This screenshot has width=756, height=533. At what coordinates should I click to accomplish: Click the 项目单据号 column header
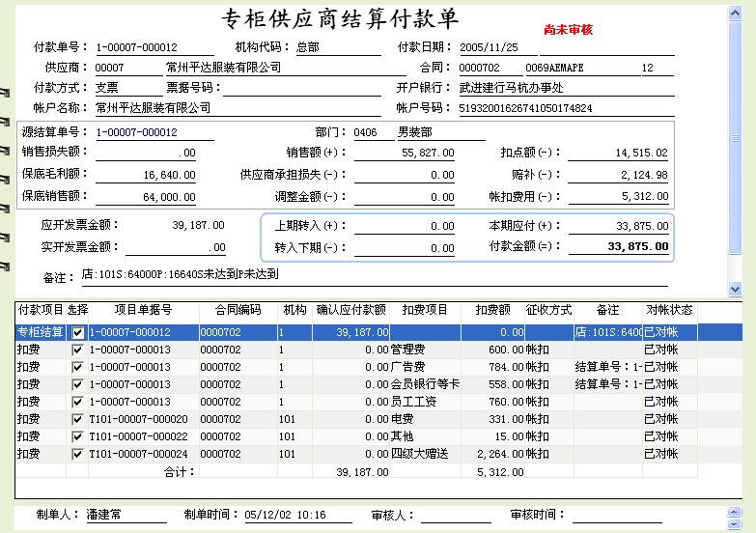[143, 310]
